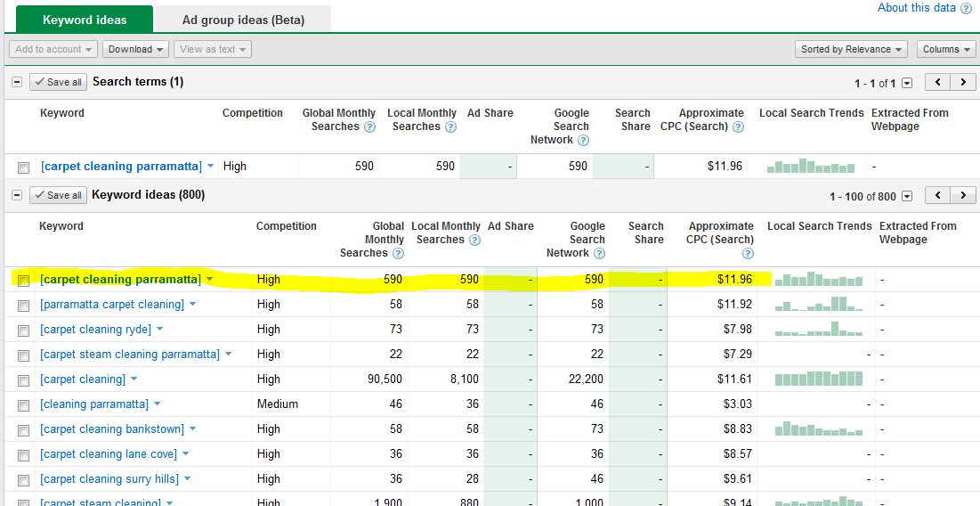The height and width of the screenshot is (506, 980).
Task: Click Save all for Search terms
Action: point(58,82)
